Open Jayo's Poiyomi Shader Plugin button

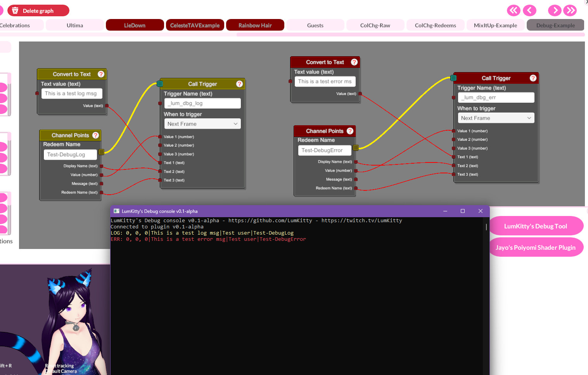[x=536, y=247]
